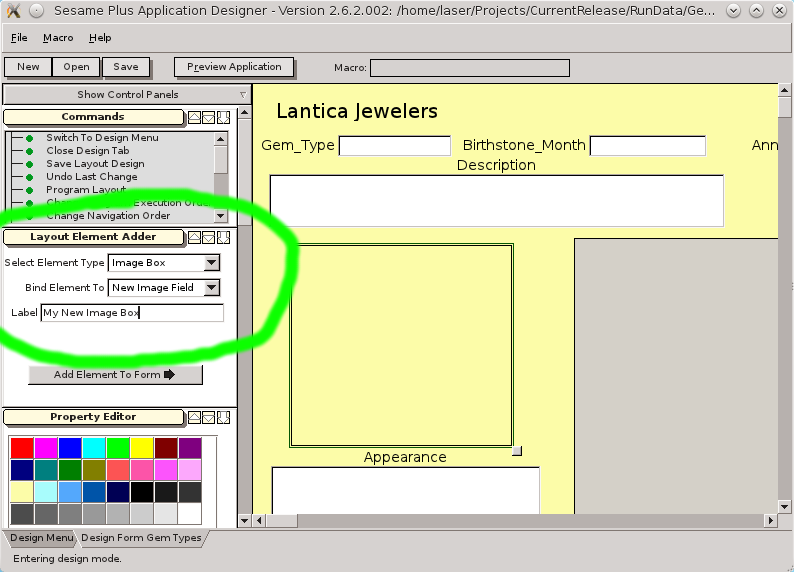Pick the white color swatch
Screen dimensions: 794x572
coord(190,514)
